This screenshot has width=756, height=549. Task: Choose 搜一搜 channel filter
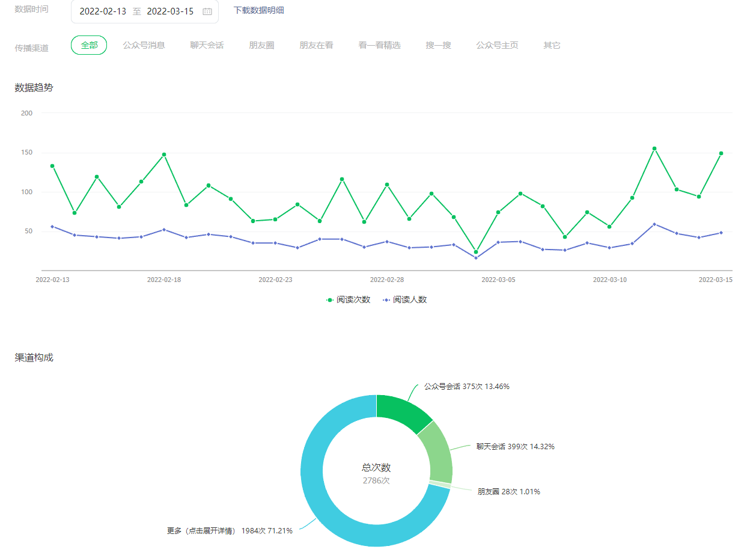pyautogui.click(x=438, y=45)
